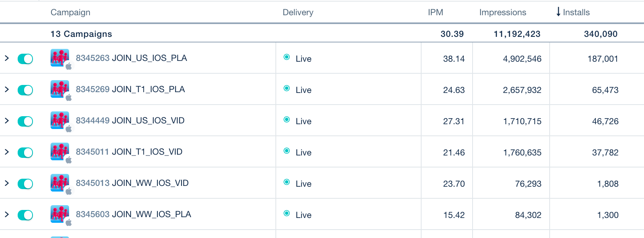Open campaign link 8345263 JOIN_US_IOS_PLA
This screenshot has width=644, height=238.
coord(131,58)
